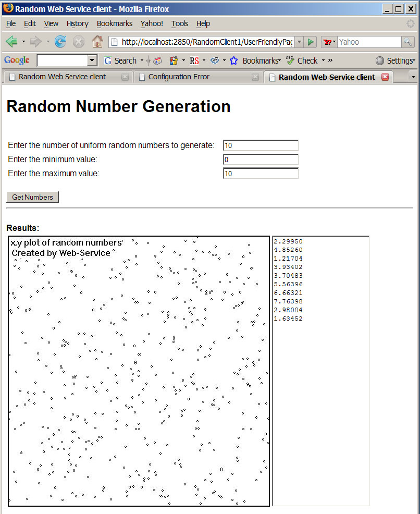420x514 pixels.
Task: Click the x,y plot of random numbers image
Action: [139, 371]
